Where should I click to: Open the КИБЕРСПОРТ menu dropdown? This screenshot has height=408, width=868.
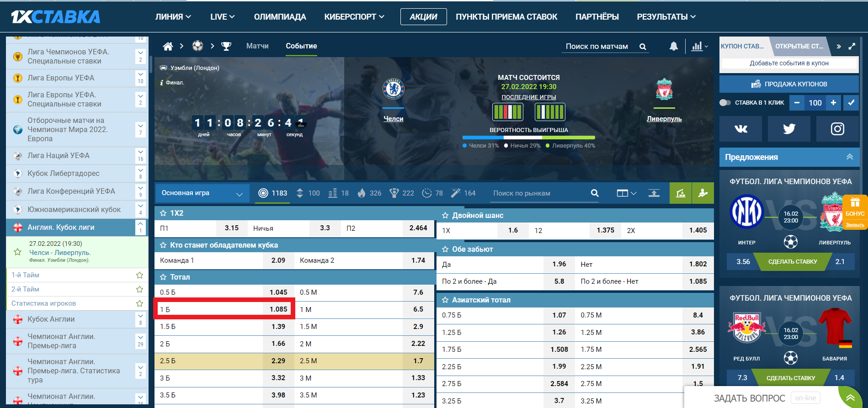(x=354, y=17)
